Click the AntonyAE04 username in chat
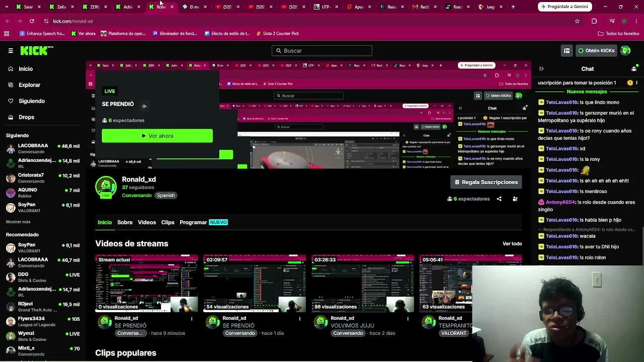 click(560, 203)
